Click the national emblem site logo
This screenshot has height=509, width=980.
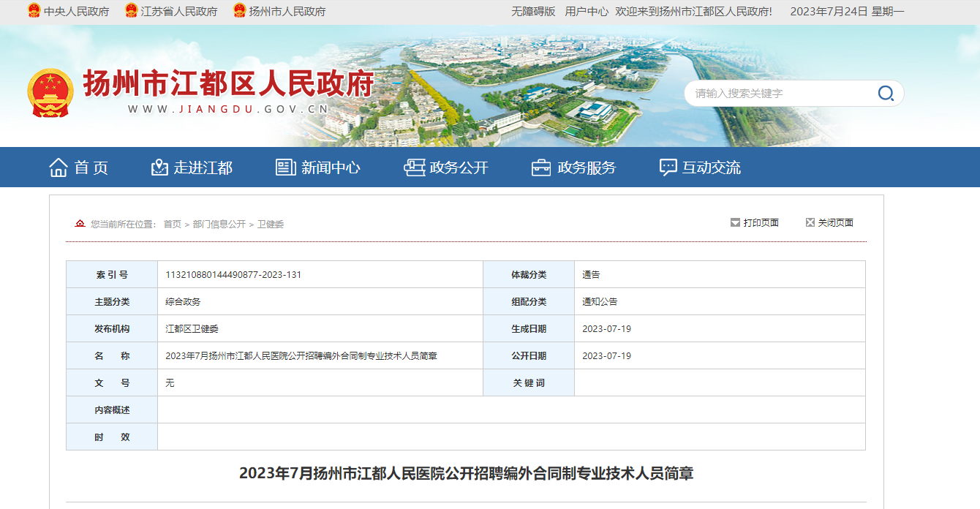tap(50, 93)
